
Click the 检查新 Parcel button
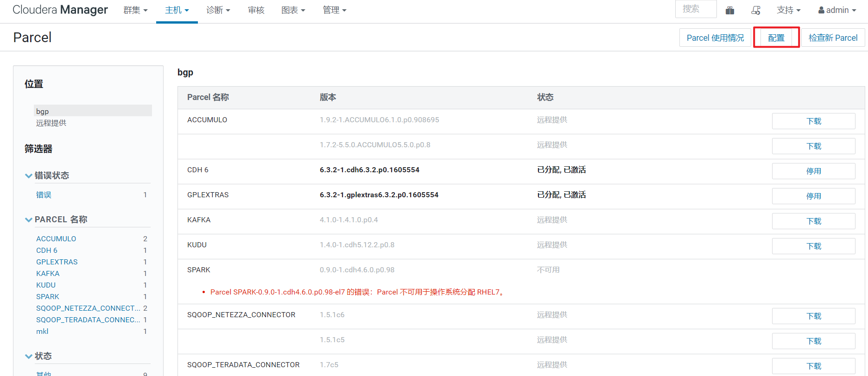pyautogui.click(x=833, y=38)
